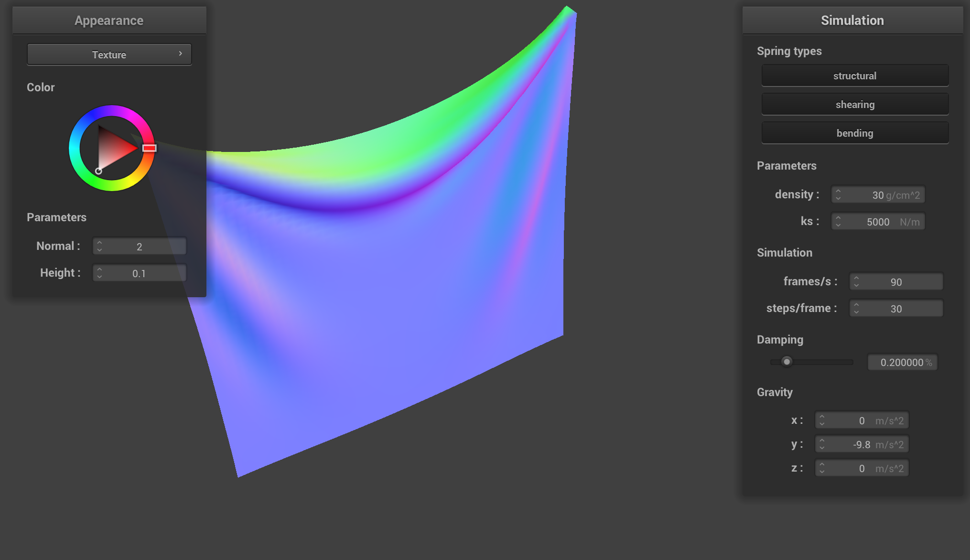
Task: Click the Gravity y value field
Action: [x=862, y=444]
